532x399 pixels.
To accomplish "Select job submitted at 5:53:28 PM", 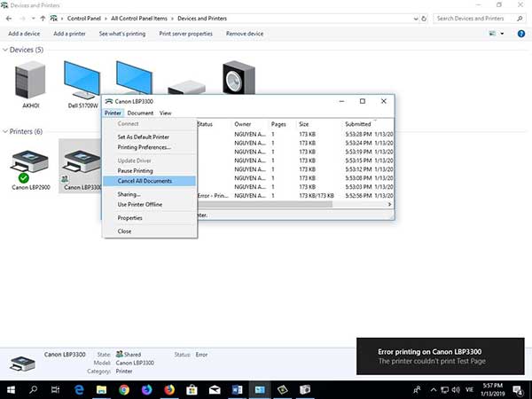I will click(295, 135).
